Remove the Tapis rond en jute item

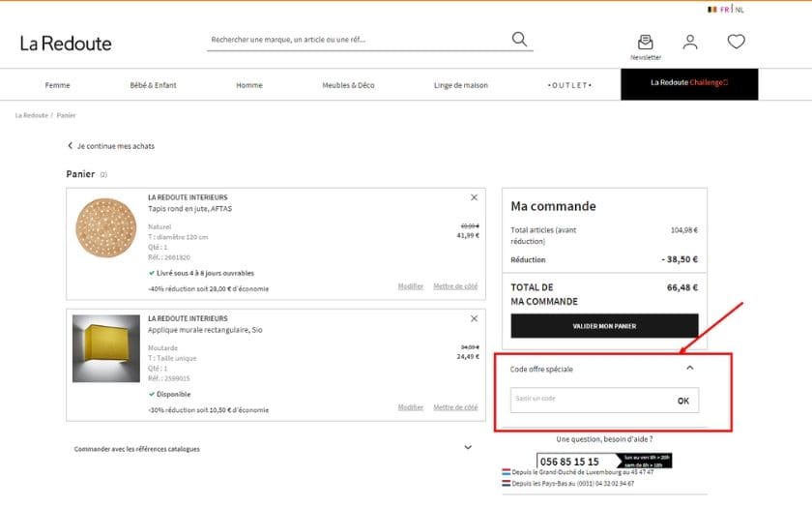point(474,197)
